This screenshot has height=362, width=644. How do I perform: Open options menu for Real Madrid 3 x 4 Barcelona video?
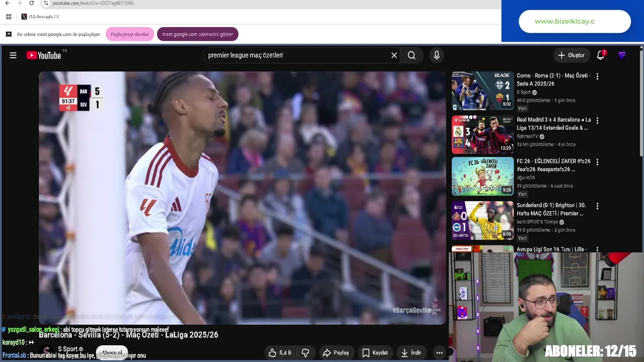coord(597,121)
